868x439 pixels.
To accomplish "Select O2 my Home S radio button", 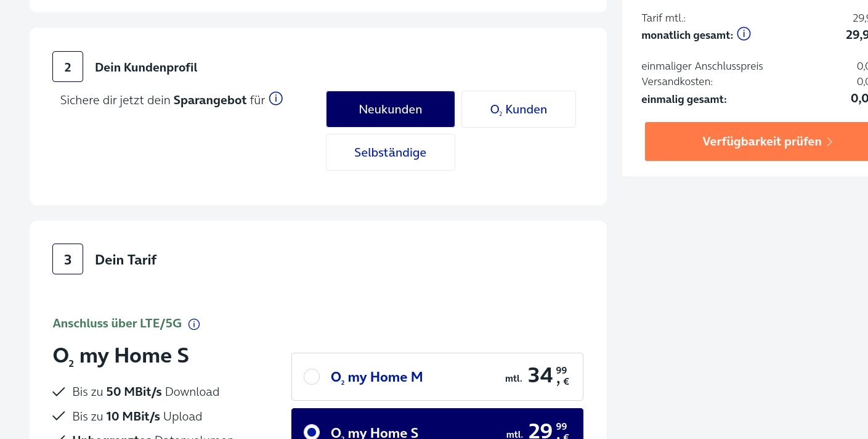I will tap(312, 432).
